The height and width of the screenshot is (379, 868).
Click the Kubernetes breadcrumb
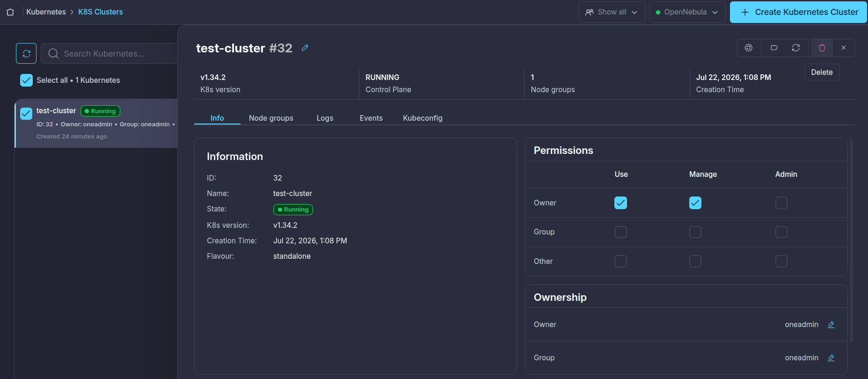[x=46, y=12]
